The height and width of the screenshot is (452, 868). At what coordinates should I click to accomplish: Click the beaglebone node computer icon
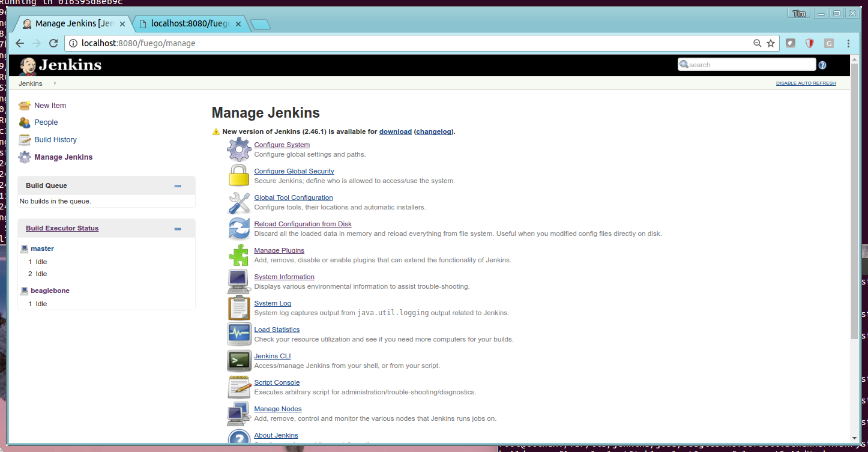(x=25, y=291)
